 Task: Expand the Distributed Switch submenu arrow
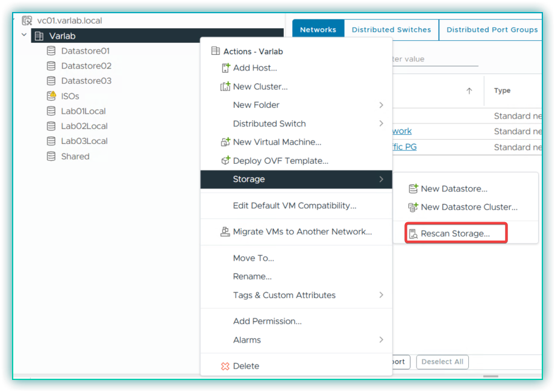click(x=381, y=123)
